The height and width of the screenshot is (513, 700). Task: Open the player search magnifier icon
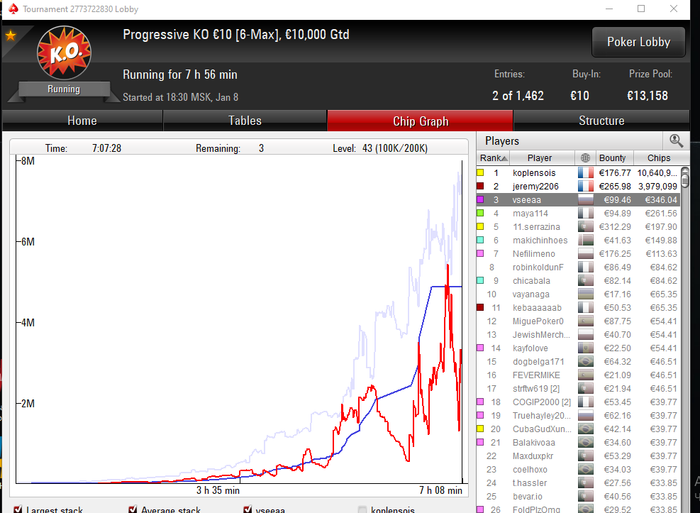676,141
